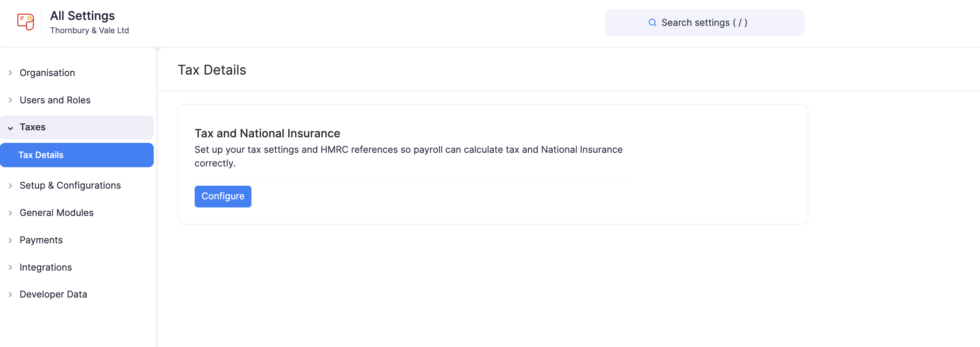Expand the Integrations chevron
The height and width of the screenshot is (347, 980).
(x=10, y=267)
